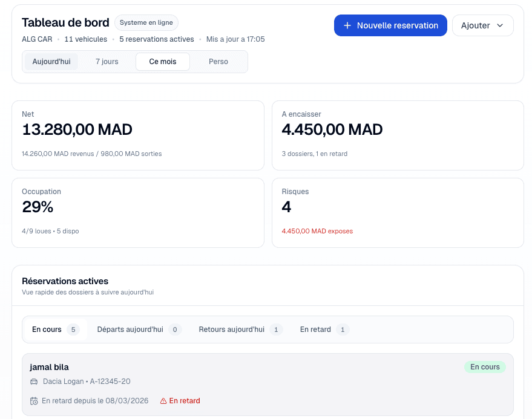Switch to Départs aujourd'hui tab
This screenshot has height=419, width=532.
point(139,330)
